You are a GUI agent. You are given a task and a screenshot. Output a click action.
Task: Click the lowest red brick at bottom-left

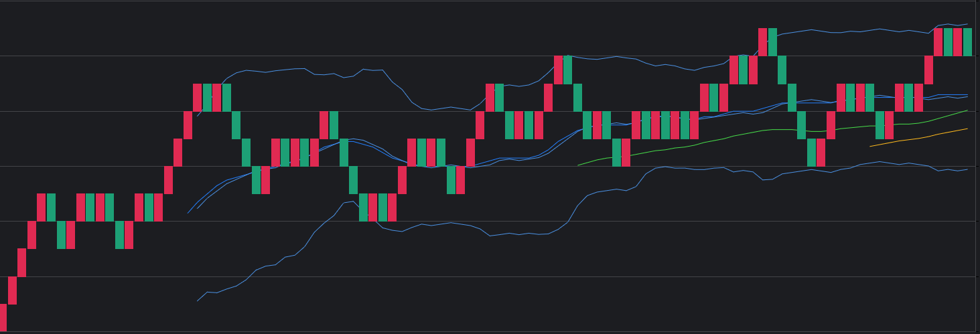click(3, 317)
